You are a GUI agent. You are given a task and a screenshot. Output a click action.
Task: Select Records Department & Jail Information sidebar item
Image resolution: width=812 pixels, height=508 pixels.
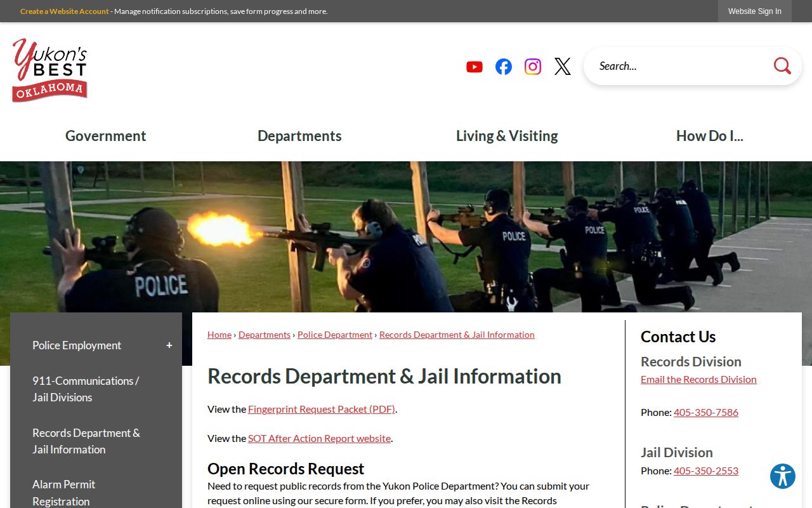(x=86, y=441)
